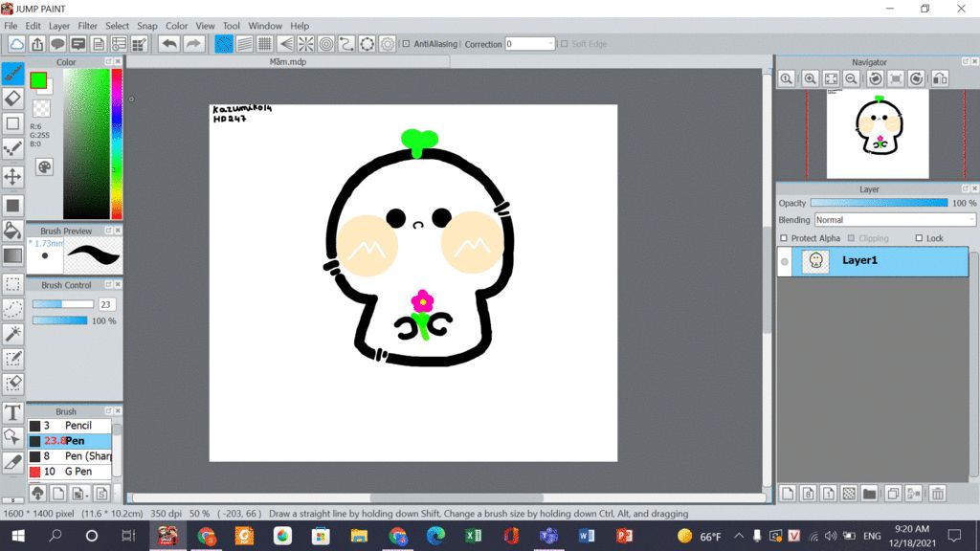
Task: Fit canvas to window in Navigator
Action: [x=831, y=78]
